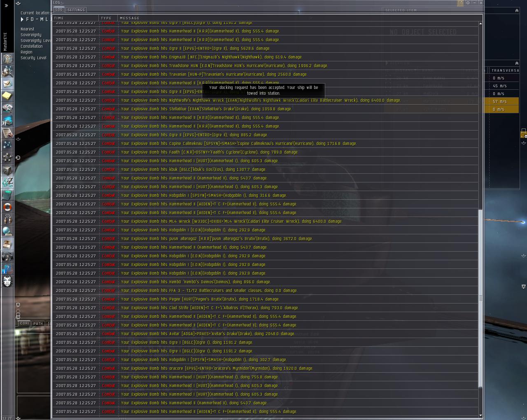
Task: Open the headphones jukebox icon
Action: click(x=7, y=257)
